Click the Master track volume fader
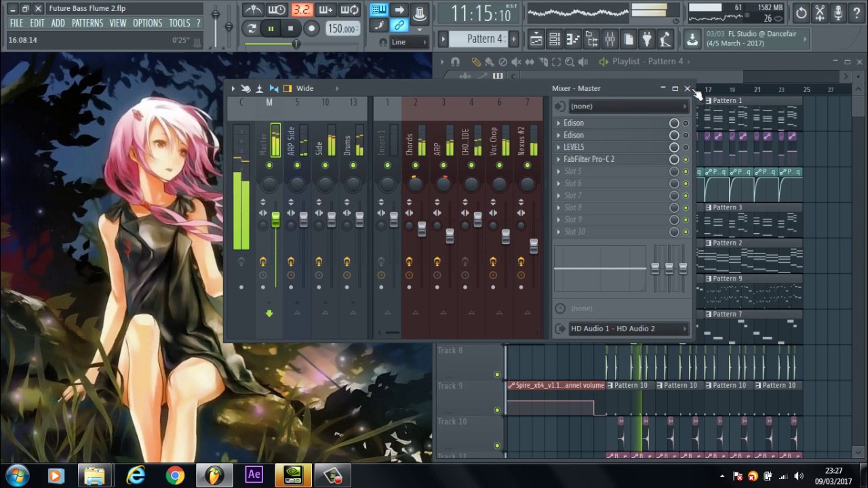 click(x=275, y=220)
